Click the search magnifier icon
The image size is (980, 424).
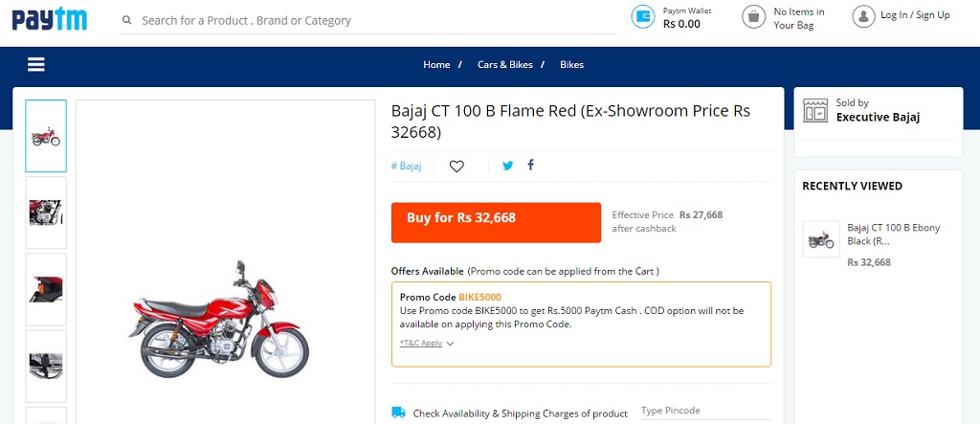[x=126, y=20]
